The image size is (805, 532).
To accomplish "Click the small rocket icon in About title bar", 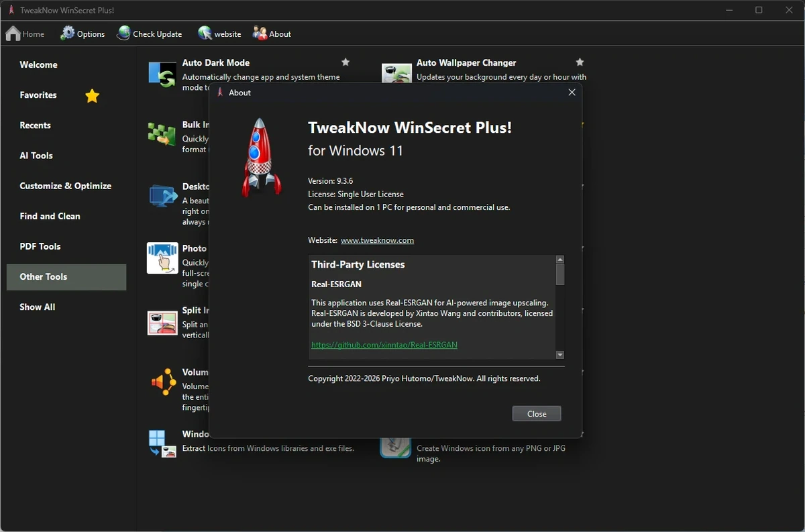I will [x=221, y=93].
